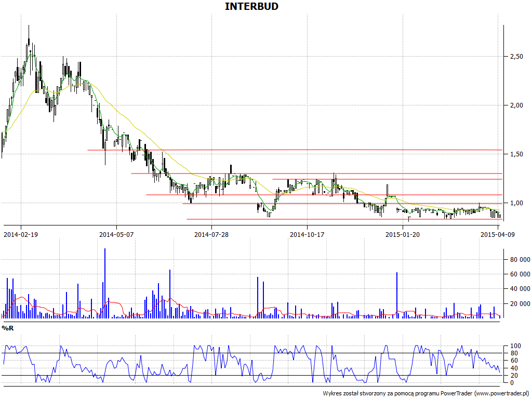Viewport: 532px width, 399px height.
Task: Click the 1,50 price axis label
Action: (x=516, y=154)
